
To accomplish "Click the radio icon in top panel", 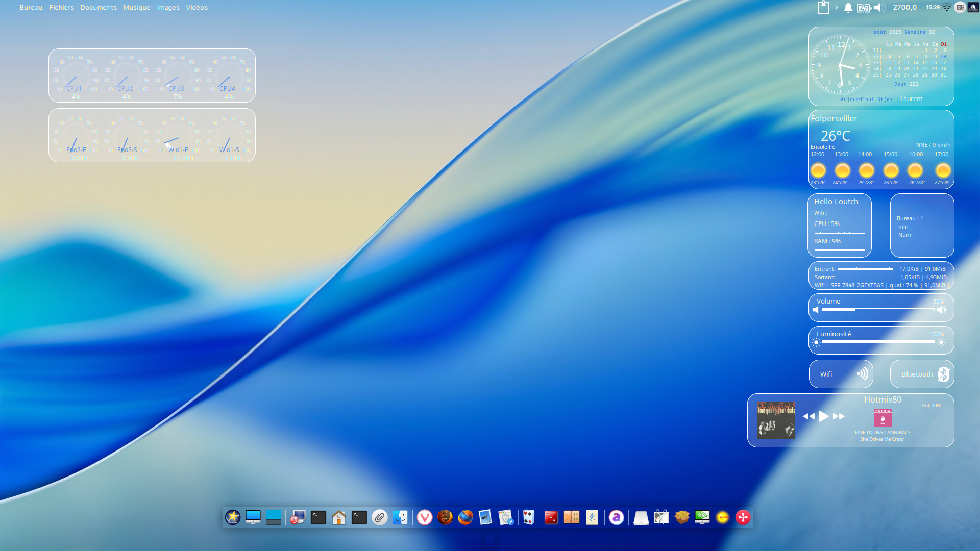I will (960, 7).
